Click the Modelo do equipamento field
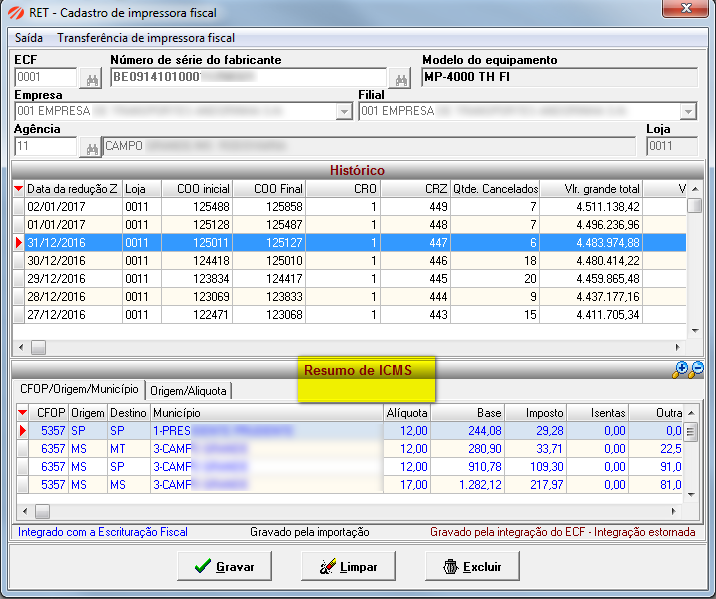The image size is (716, 599). tap(559, 77)
